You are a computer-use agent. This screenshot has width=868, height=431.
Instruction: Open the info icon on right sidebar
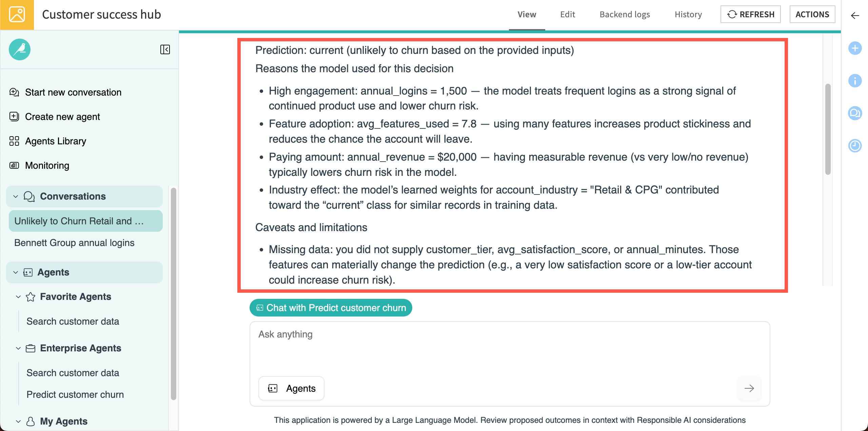855,81
